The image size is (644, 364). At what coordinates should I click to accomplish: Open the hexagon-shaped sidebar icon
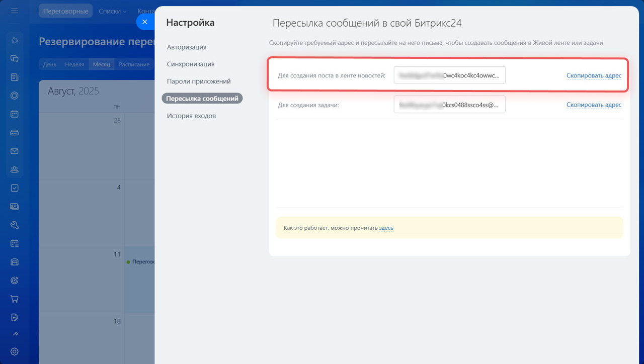tap(15, 96)
